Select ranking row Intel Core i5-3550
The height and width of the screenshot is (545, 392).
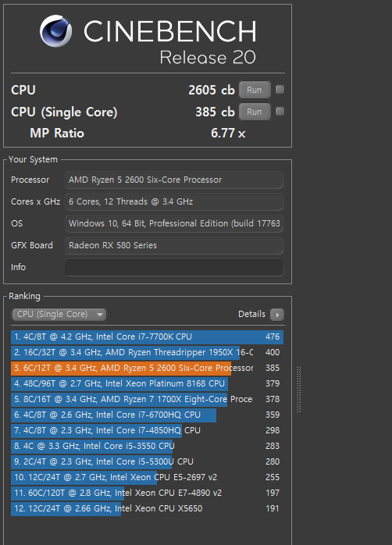(147, 446)
